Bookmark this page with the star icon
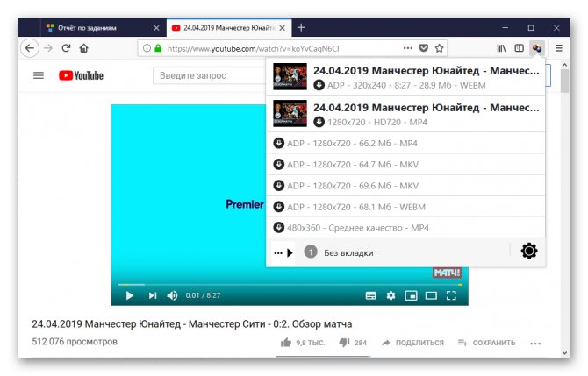 click(439, 48)
